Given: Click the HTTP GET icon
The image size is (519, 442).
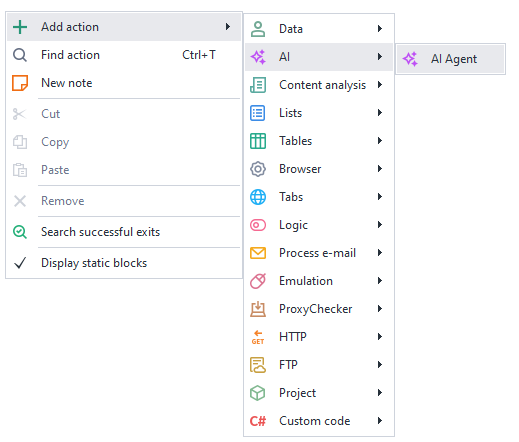Looking at the screenshot, I should [x=258, y=337].
